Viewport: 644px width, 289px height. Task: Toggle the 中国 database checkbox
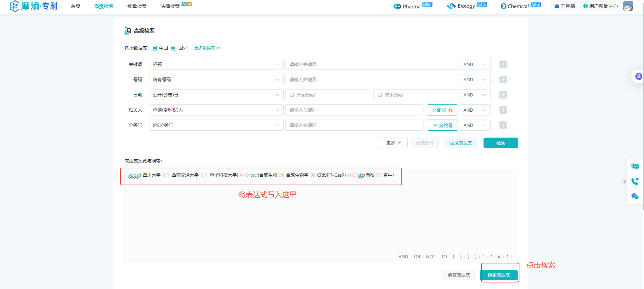(154, 48)
